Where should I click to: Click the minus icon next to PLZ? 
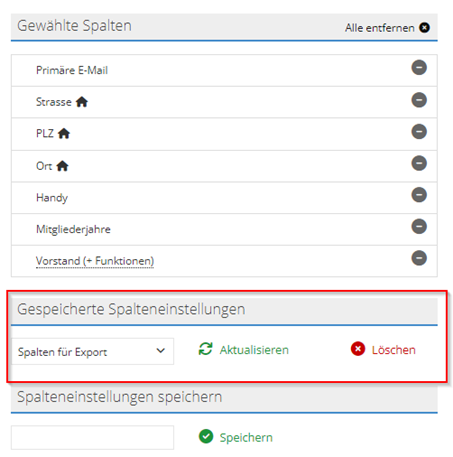click(x=419, y=131)
